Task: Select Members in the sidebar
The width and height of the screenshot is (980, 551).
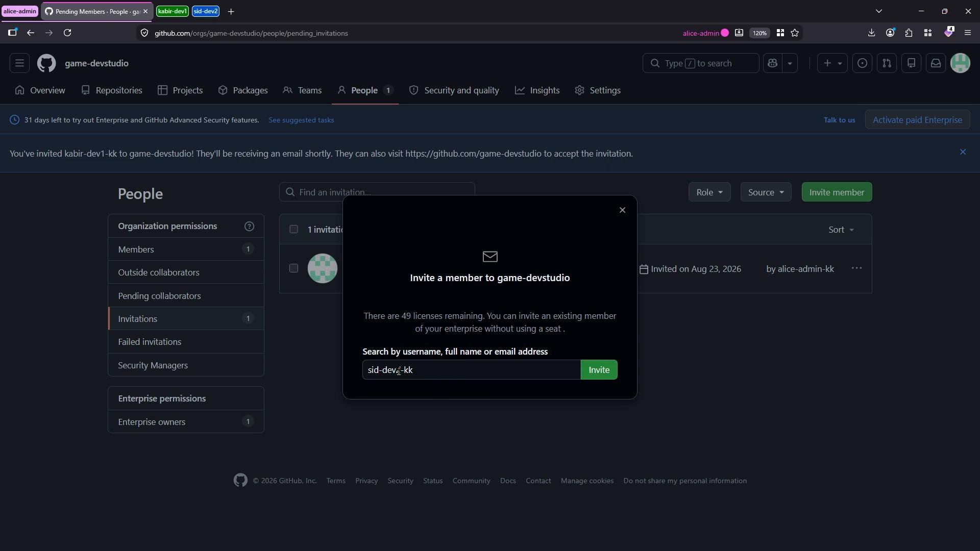Action: click(x=186, y=249)
